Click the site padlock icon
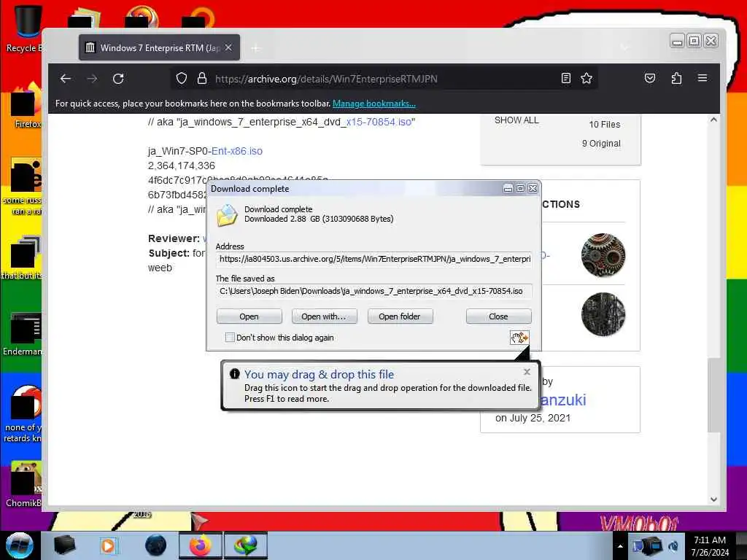This screenshot has width=747, height=560. click(x=202, y=78)
